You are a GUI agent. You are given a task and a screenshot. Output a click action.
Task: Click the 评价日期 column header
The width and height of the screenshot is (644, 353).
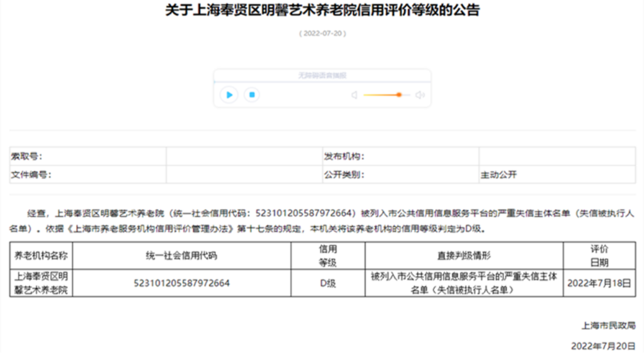coord(600,256)
